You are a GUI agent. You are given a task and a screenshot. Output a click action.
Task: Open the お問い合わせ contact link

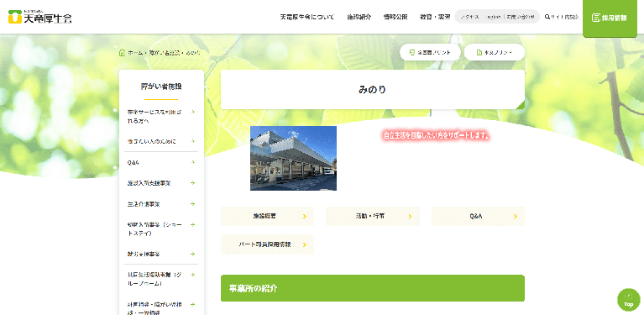521,18
